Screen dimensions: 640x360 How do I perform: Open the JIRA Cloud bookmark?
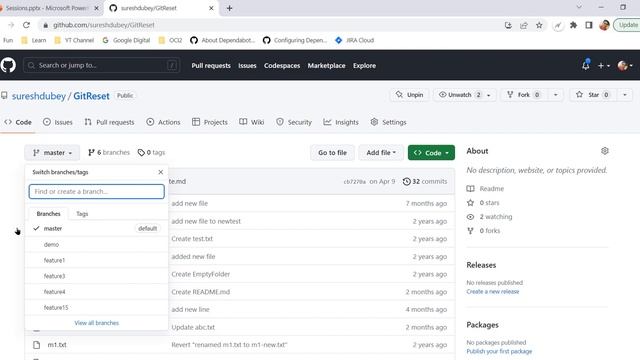click(x=354, y=40)
